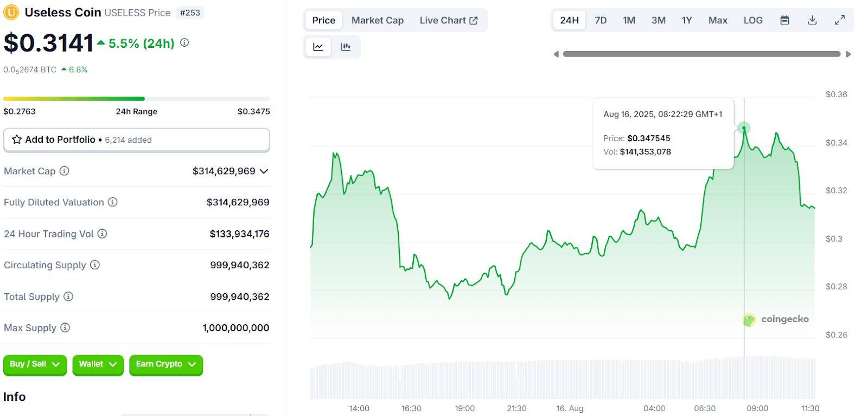Select the 1Y time range
Screen dimensions: 868x416
pos(687,20)
